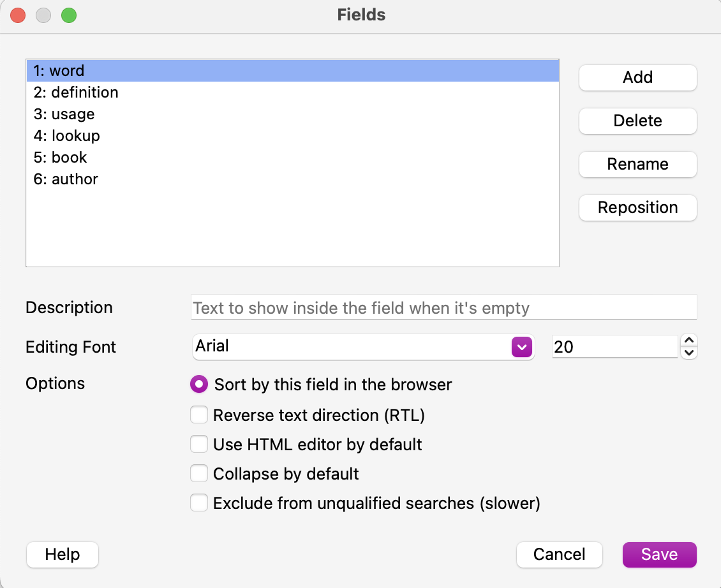721x588 pixels.
Task: Toggle 'Use HTML editor by default' checkbox
Action: tap(199, 444)
